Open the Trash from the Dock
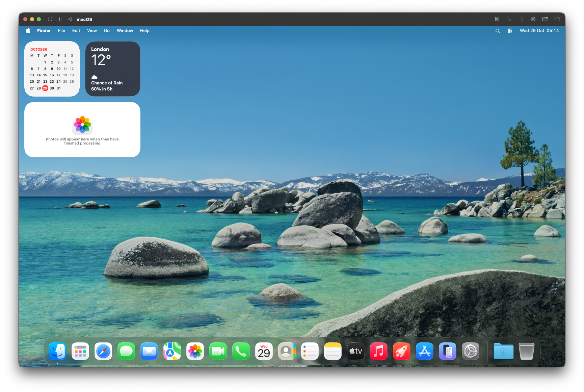This screenshot has height=392, width=584. pos(526,351)
